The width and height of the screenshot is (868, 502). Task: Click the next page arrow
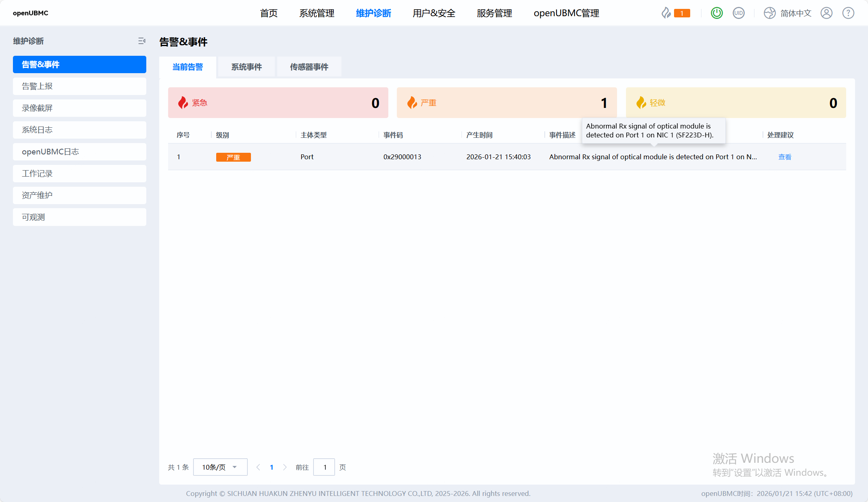tap(285, 467)
